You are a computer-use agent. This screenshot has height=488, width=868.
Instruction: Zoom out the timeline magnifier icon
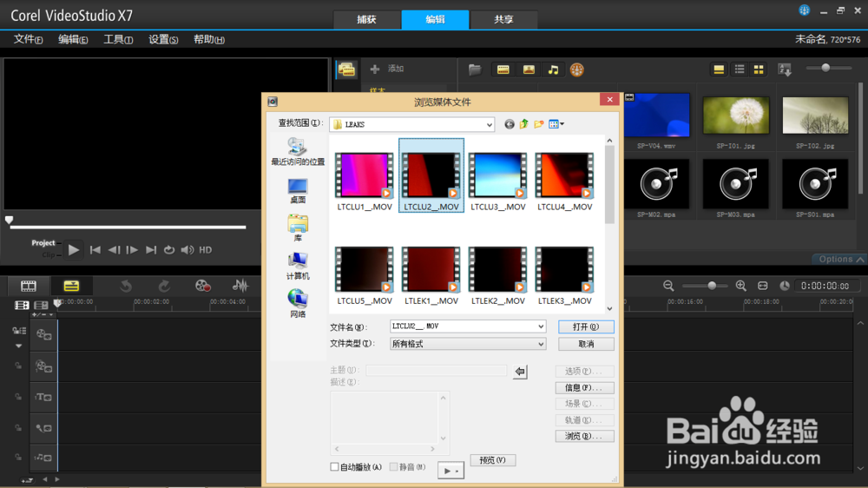pos(668,286)
